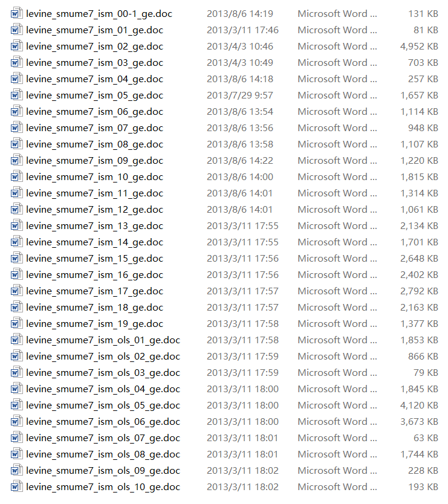This screenshot has width=448, height=504.
Task: Click Word icon of levine_smume7_ism_03_ge.doc
Action: click(x=17, y=62)
